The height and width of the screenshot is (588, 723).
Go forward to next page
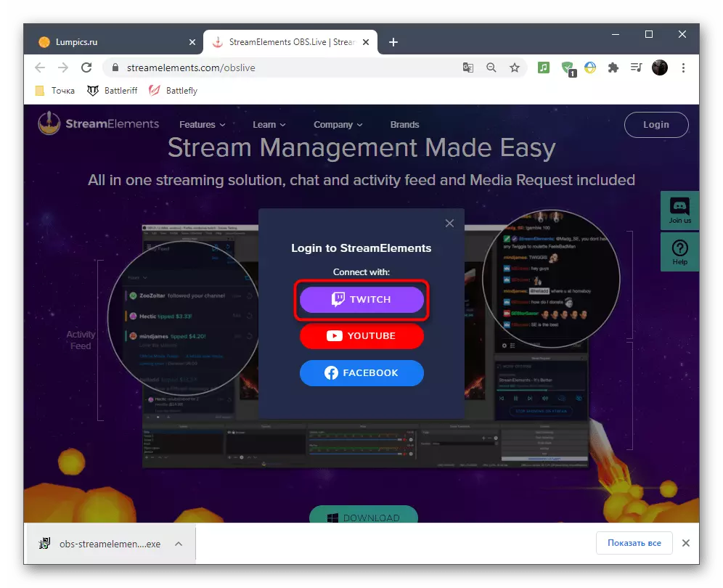tap(63, 68)
